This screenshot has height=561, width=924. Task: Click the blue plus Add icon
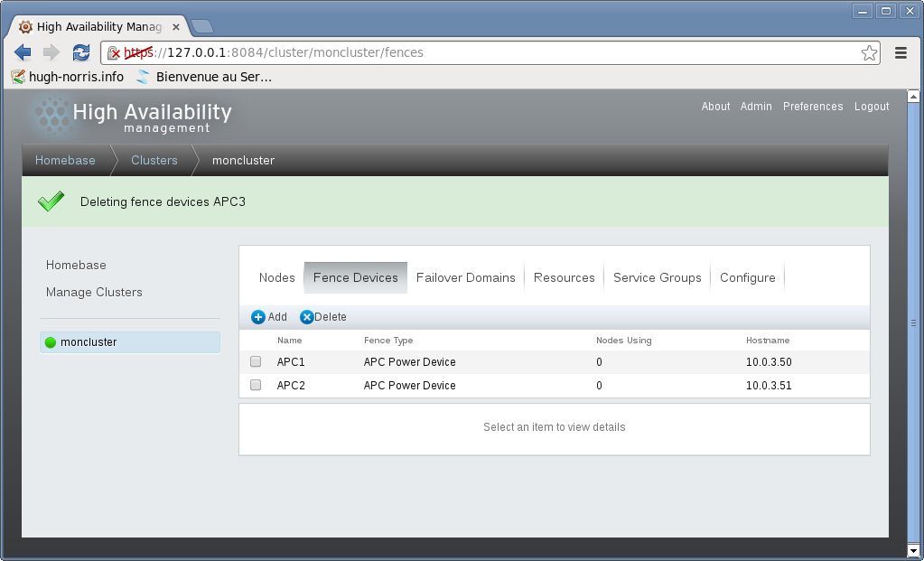[258, 317]
